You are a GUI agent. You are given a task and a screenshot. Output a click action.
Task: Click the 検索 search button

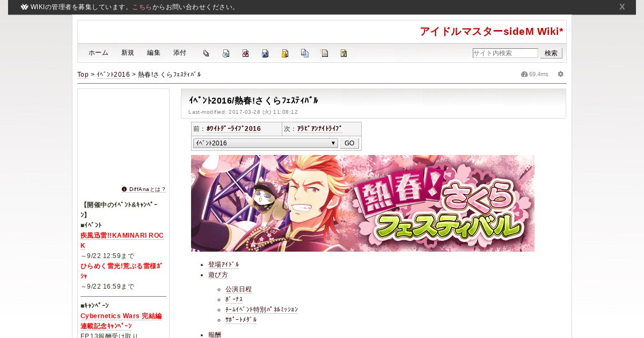pyautogui.click(x=551, y=53)
